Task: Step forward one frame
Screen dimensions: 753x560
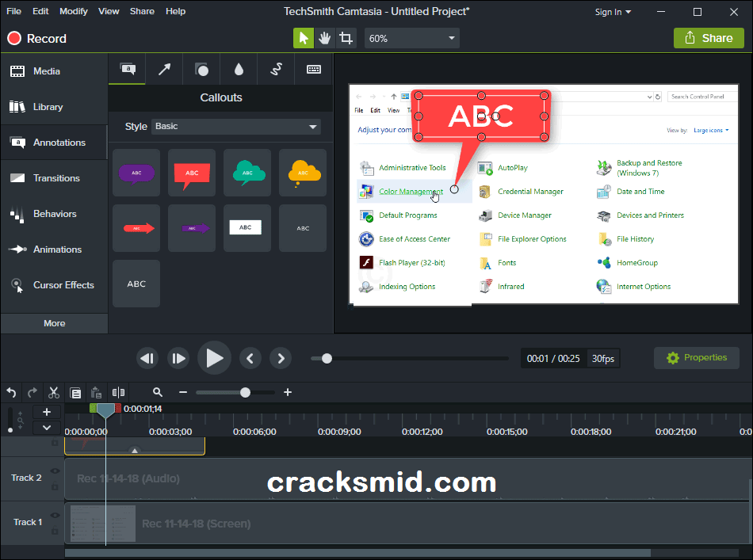Action: click(178, 359)
